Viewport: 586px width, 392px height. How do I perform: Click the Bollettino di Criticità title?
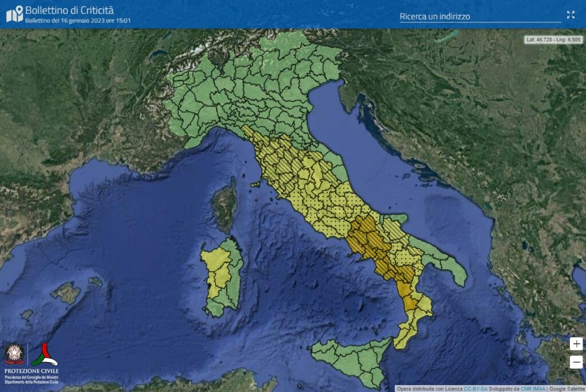tap(69, 10)
